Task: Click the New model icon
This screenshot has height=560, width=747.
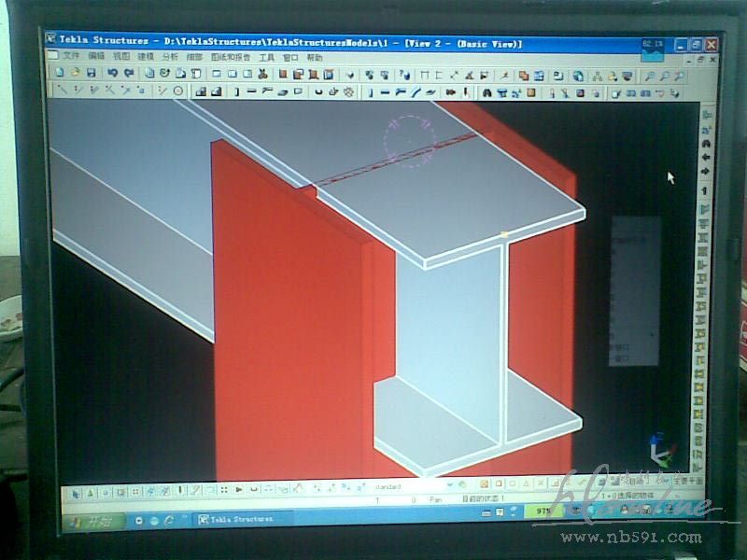Action: pyautogui.click(x=59, y=73)
